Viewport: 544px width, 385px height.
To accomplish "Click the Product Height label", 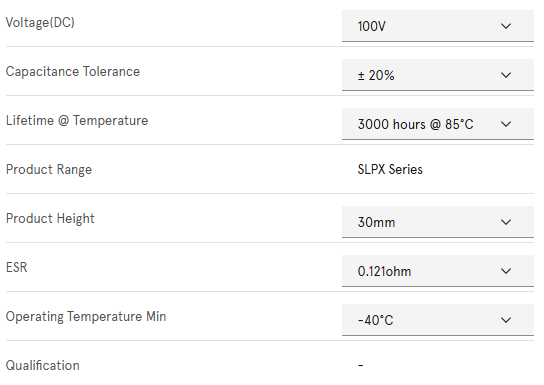I will pyautogui.click(x=50, y=219).
